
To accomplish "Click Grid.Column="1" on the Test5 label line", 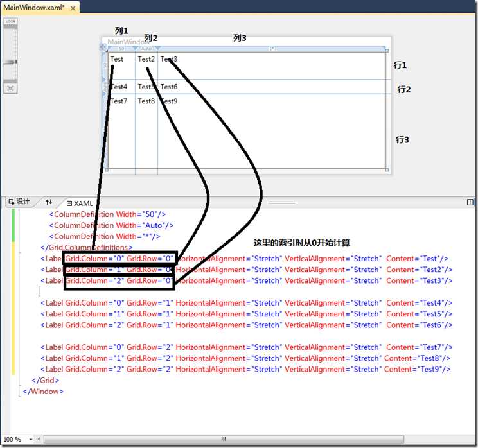I will pyautogui.click(x=94, y=314).
